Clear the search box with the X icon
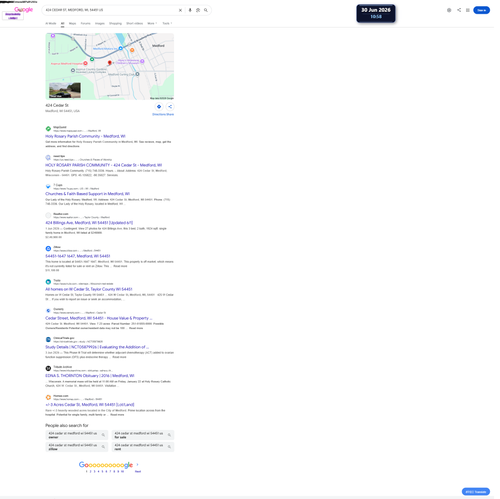The image size is (500, 499). click(180, 10)
